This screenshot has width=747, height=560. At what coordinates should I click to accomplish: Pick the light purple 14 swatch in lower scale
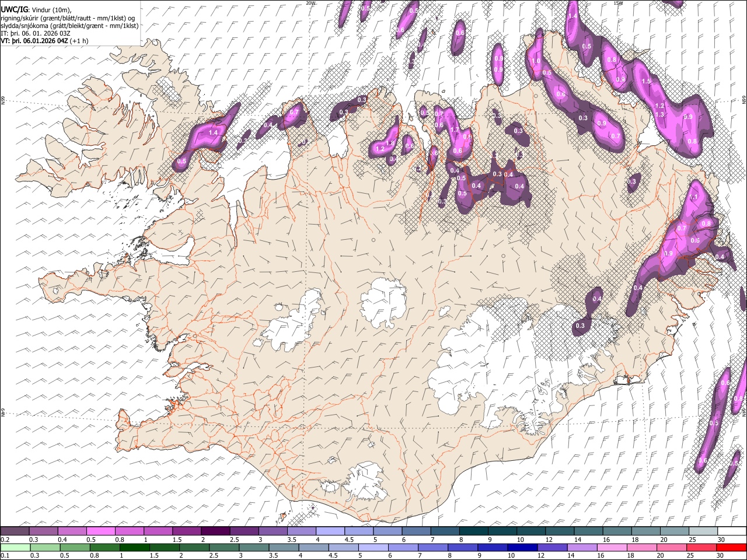point(581,547)
